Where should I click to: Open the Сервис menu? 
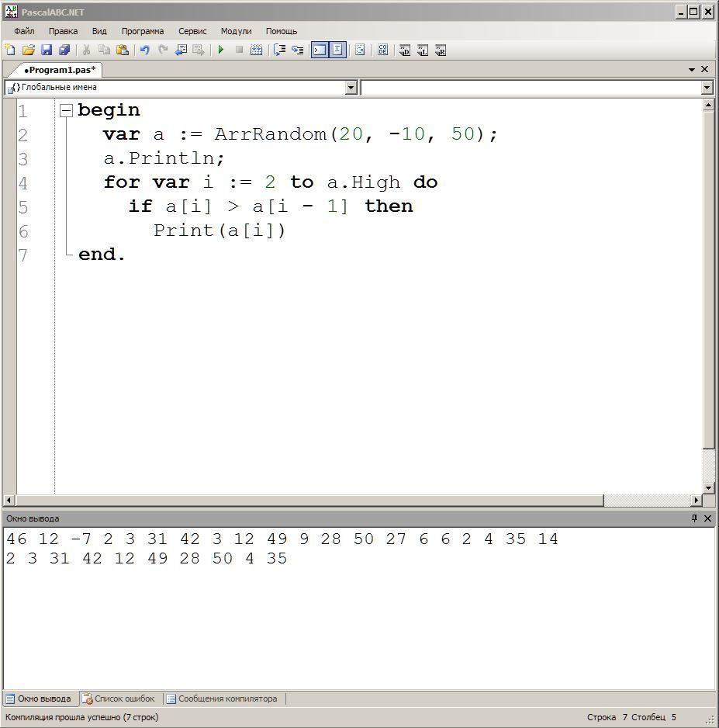[x=192, y=31]
